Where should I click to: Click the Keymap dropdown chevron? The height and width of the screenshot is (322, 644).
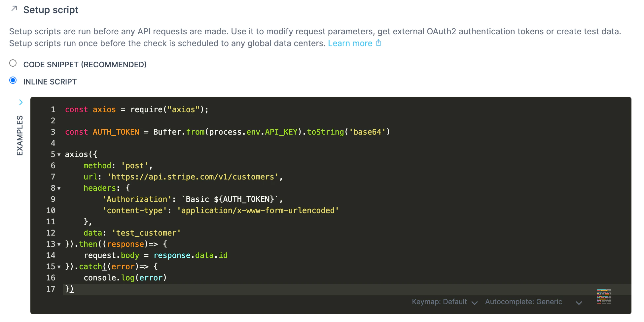click(x=475, y=303)
